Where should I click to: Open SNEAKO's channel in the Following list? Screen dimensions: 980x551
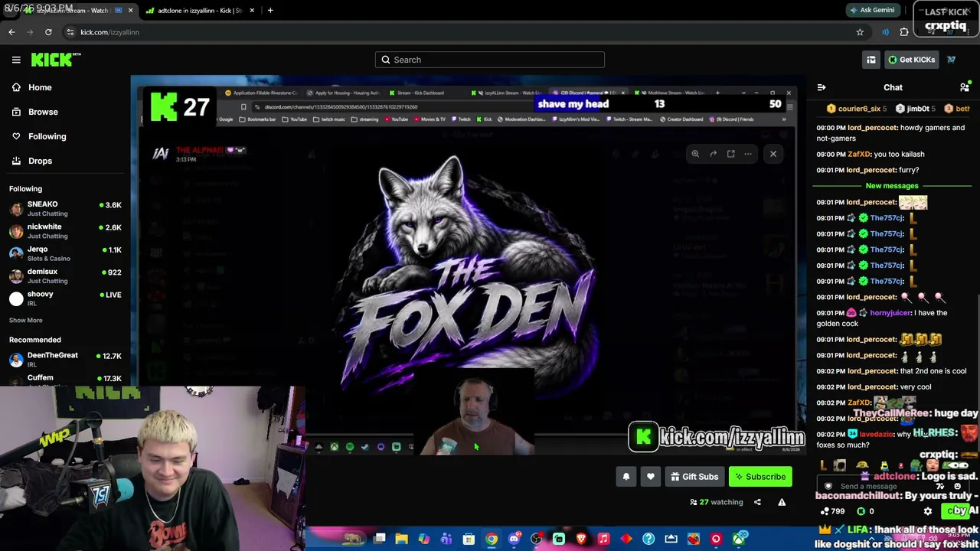click(65, 209)
